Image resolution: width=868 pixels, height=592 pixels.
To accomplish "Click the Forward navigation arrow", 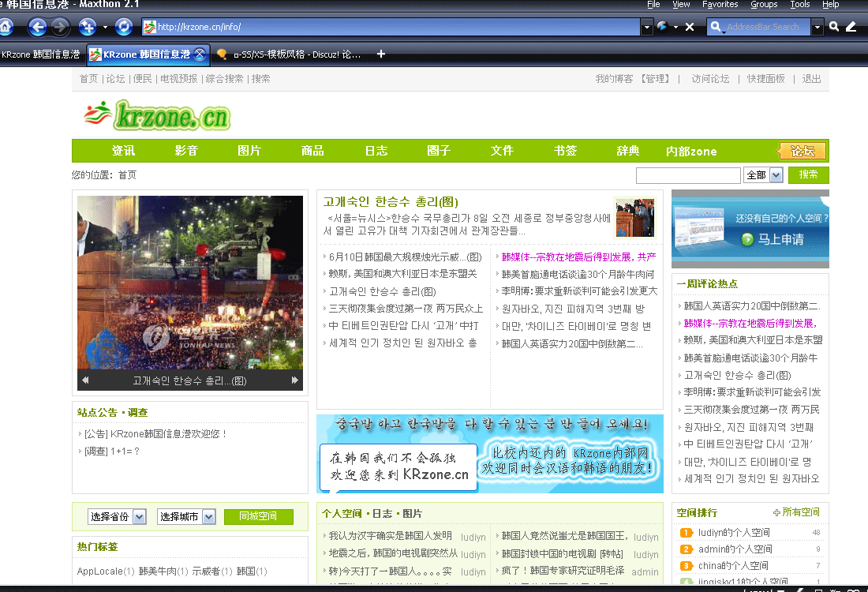I will click(60, 27).
